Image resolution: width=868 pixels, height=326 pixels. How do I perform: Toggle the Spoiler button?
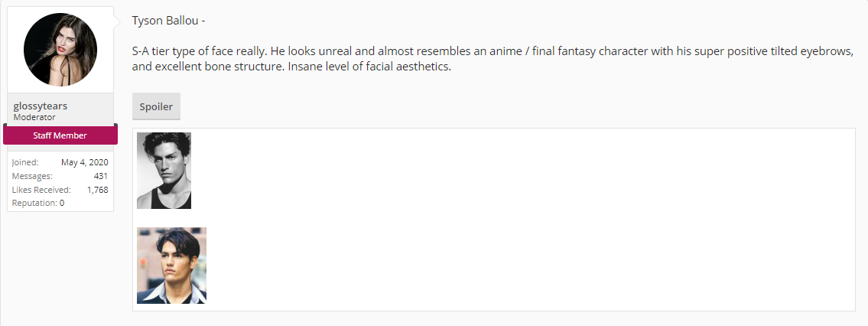pos(156,107)
